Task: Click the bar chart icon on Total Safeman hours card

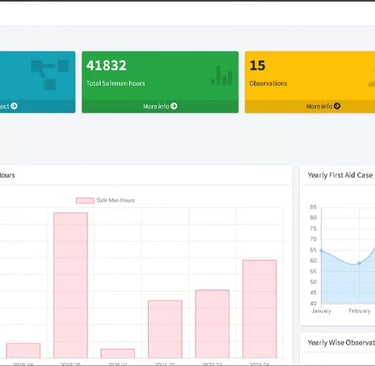Action: (222, 75)
